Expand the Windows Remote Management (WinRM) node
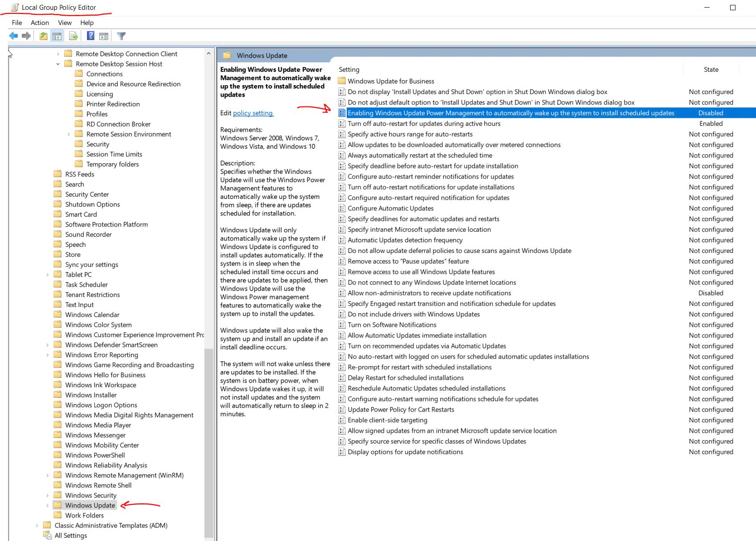This screenshot has height=541, width=756. pos(48,475)
